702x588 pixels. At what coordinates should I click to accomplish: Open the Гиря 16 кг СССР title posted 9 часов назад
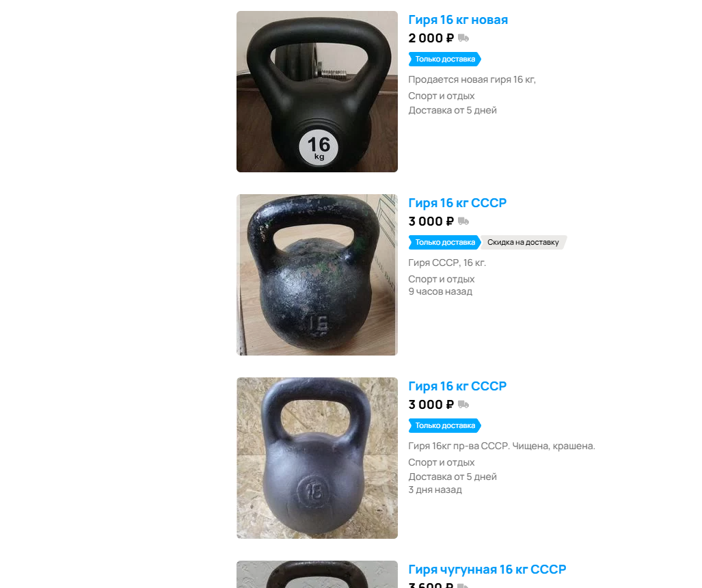coord(457,203)
